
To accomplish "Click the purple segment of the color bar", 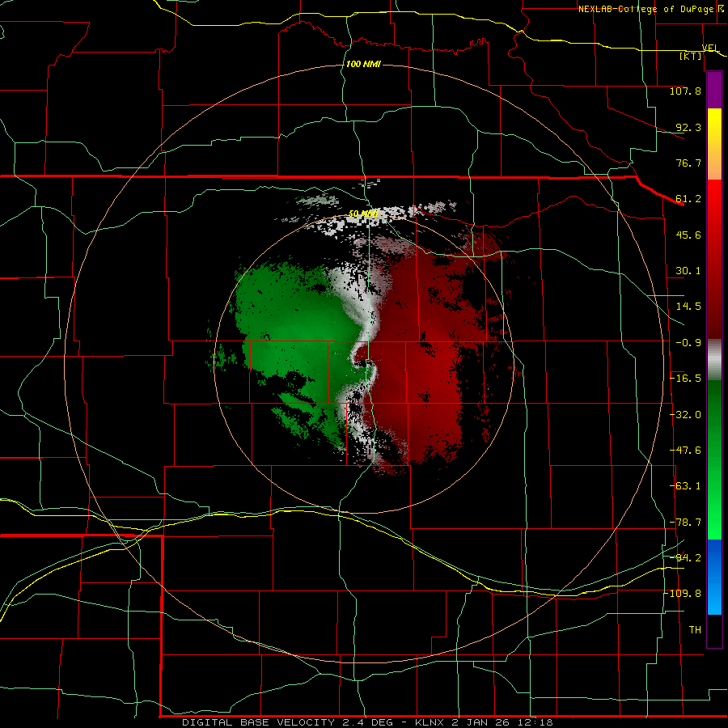I will point(714,90).
